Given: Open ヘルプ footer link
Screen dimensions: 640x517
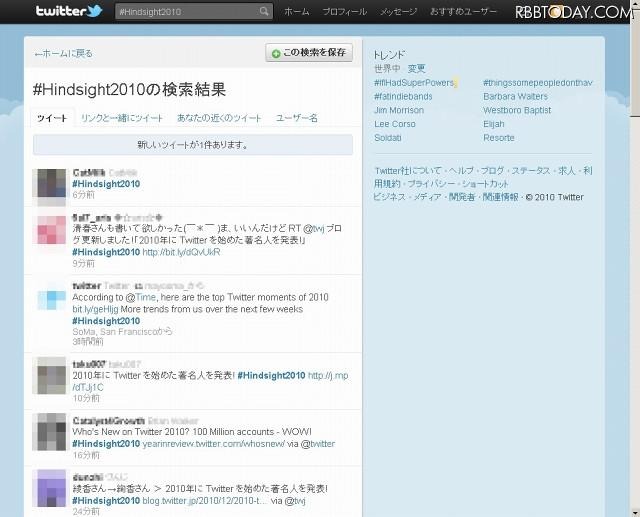Looking at the screenshot, I should coord(461,171).
